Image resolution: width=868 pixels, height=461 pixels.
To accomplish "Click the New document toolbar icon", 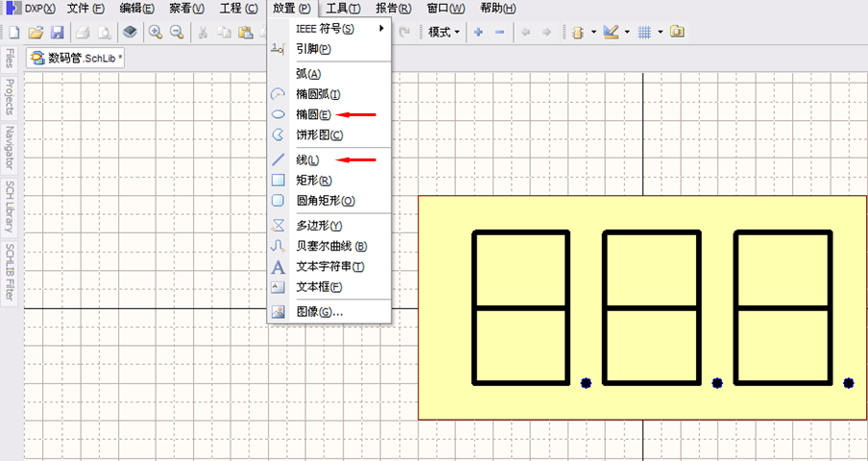I will pyautogui.click(x=13, y=33).
